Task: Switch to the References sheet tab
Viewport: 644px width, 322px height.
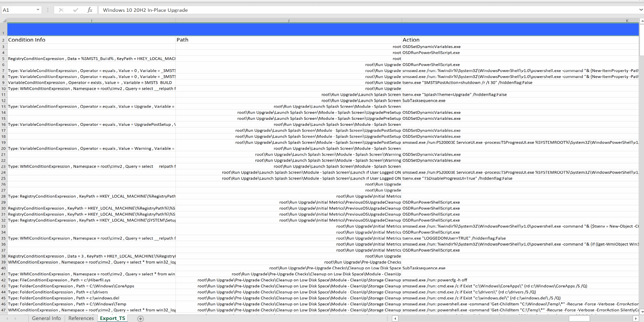Action: [x=81, y=318]
